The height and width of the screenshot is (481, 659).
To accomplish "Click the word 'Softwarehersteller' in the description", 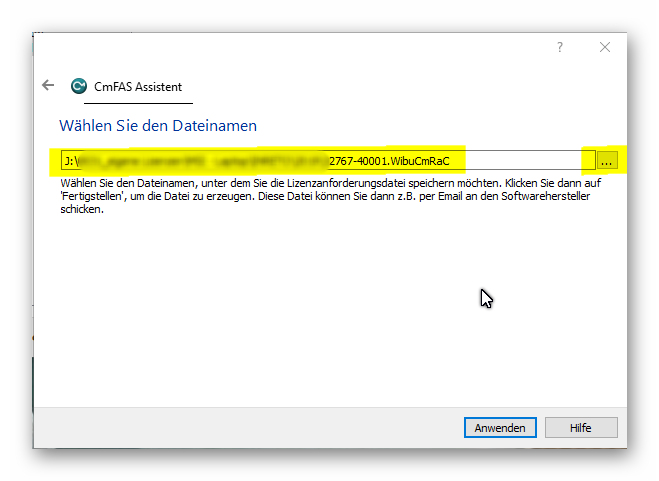I will tap(554, 198).
